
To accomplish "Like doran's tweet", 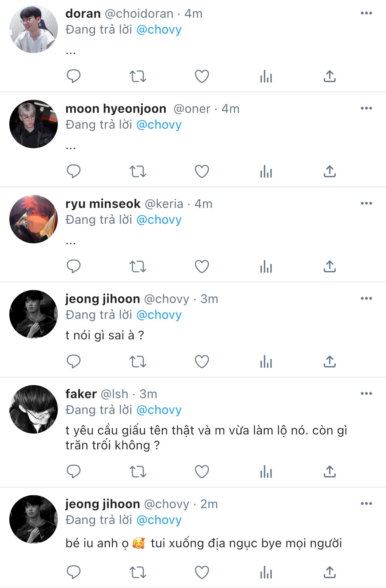I will point(202,76).
